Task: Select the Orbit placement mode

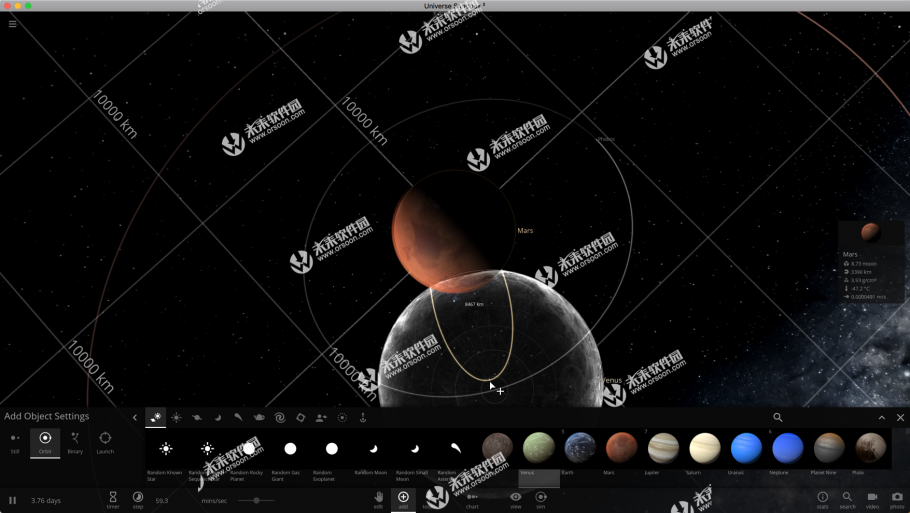Action: pos(45,443)
